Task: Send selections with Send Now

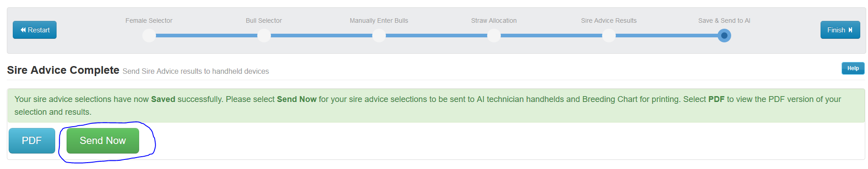Action: (x=103, y=141)
